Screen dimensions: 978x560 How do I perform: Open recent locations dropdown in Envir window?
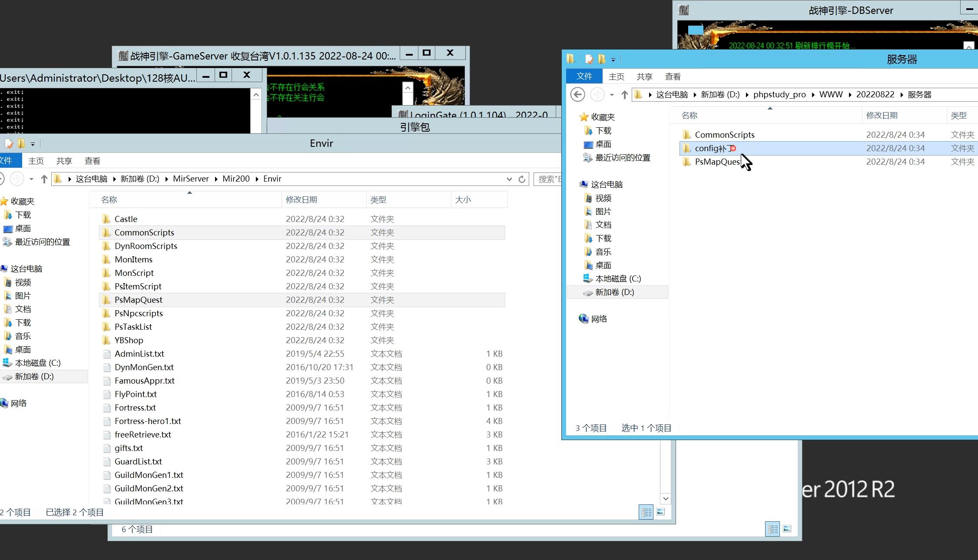(x=31, y=179)
